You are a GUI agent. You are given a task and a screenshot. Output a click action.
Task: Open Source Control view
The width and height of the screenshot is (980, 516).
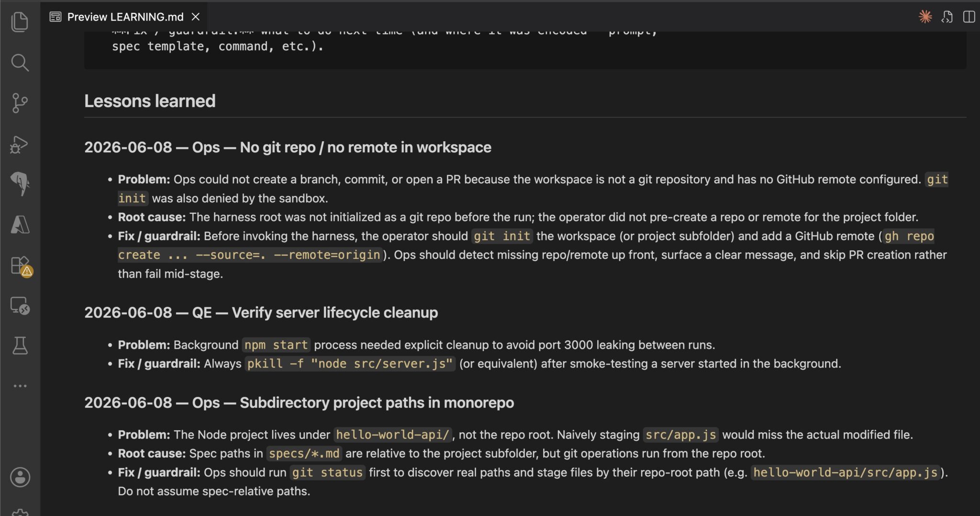(20, 103)
